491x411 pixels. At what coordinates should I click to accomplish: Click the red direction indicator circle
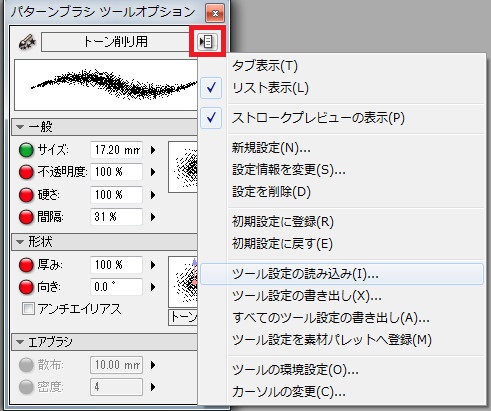26,287
